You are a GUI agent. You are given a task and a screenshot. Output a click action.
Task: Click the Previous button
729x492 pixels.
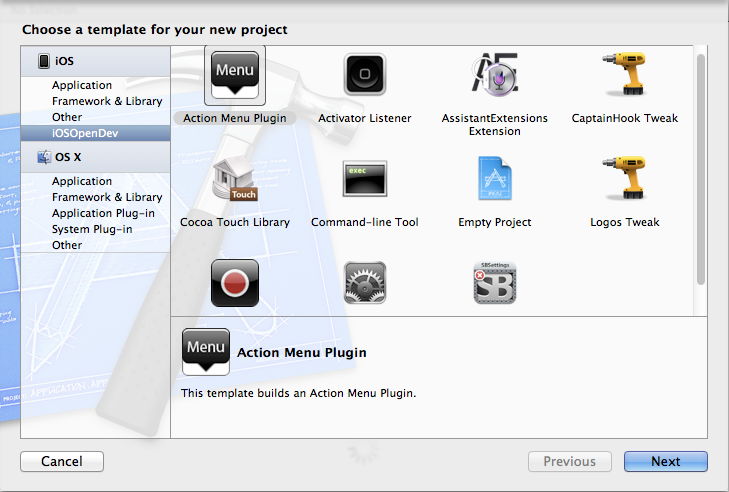point(570,461)
